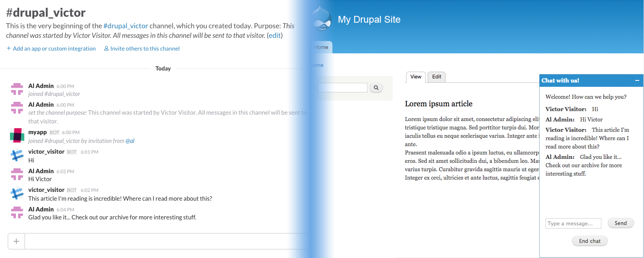Click the search magnifier button
The image size is (644, 258).
(376, 88)
